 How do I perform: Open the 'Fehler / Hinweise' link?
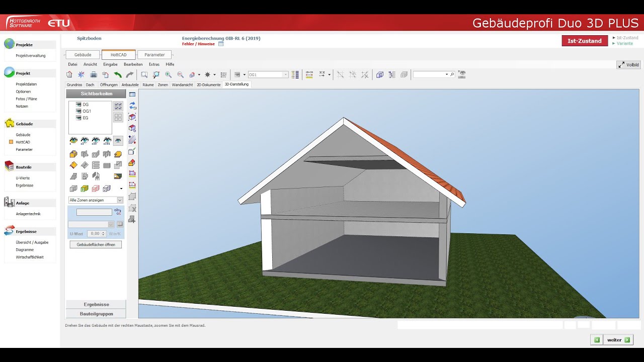click(x=198, y=44)
